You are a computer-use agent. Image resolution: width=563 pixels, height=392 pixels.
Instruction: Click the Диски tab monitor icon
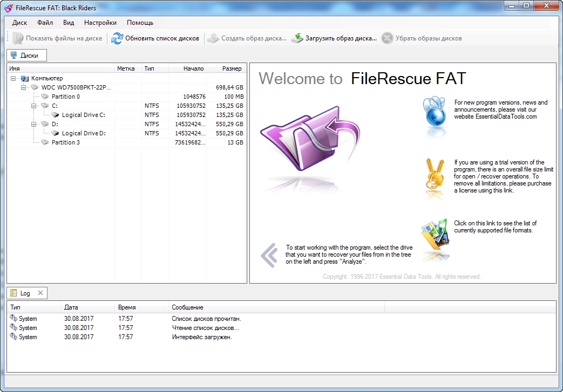click(13, 55)
